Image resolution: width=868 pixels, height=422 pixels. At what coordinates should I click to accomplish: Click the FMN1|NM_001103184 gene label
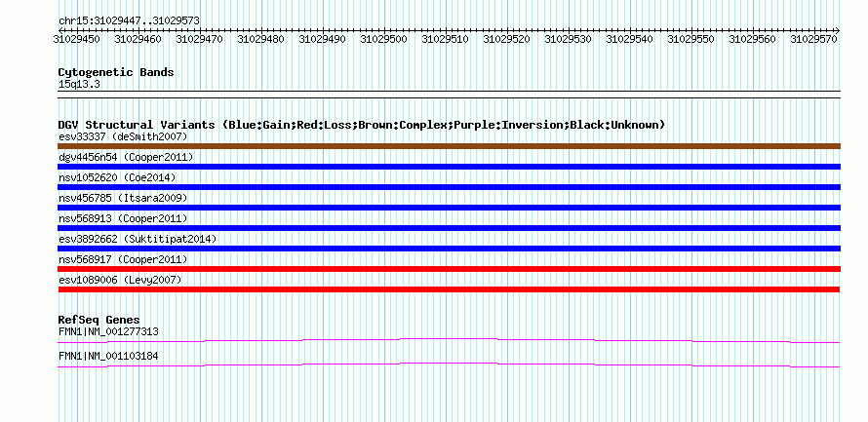pyautogui.click(x=108, y=357)
